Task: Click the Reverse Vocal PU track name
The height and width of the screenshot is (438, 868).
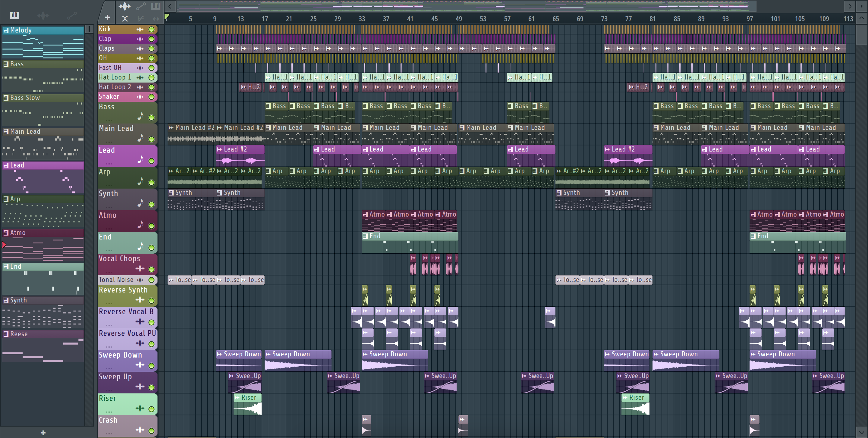Action: point(127,333)
